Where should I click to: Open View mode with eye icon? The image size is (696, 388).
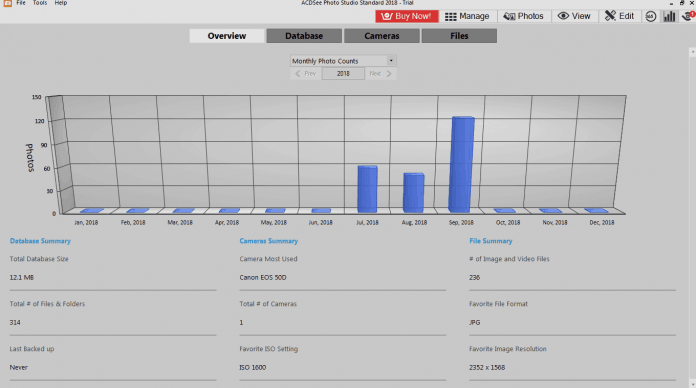[x=574, y=16]
